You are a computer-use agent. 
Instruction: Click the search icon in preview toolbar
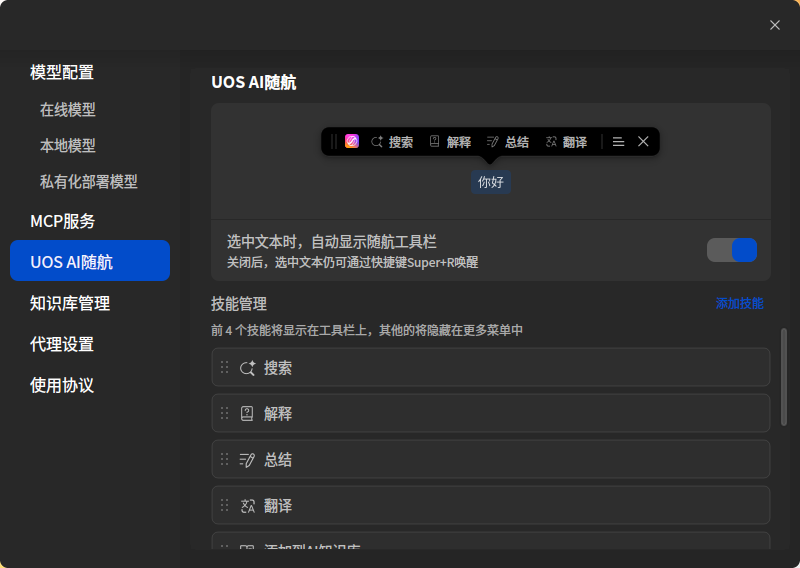click(x=377, y=142)
